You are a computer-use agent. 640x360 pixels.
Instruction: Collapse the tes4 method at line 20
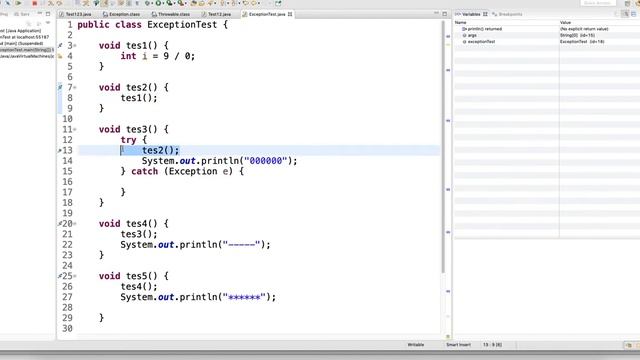75,224
